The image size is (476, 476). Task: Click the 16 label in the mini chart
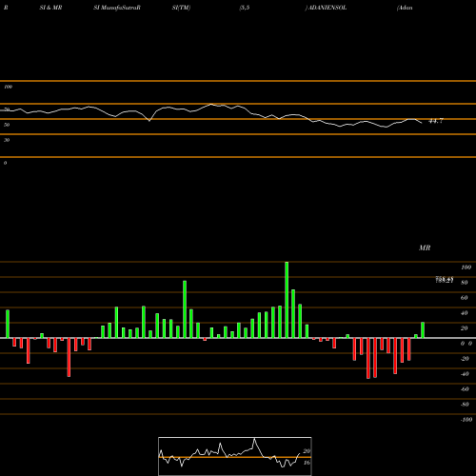[x=307, y=463]
